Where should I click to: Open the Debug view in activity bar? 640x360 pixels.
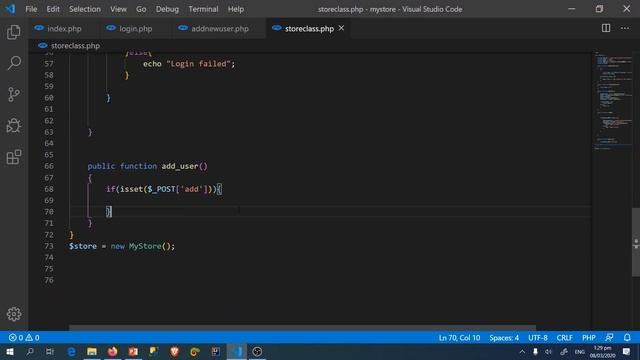tap(14, 126)
